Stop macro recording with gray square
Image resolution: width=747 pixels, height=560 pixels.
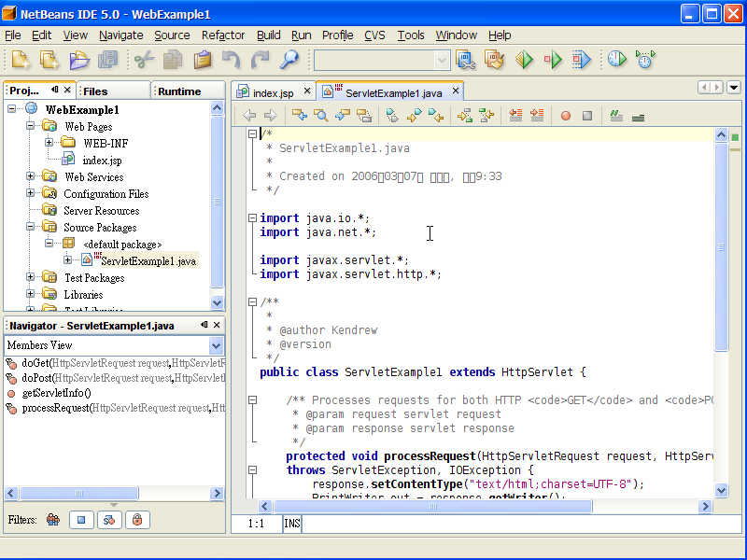point(587,116)
